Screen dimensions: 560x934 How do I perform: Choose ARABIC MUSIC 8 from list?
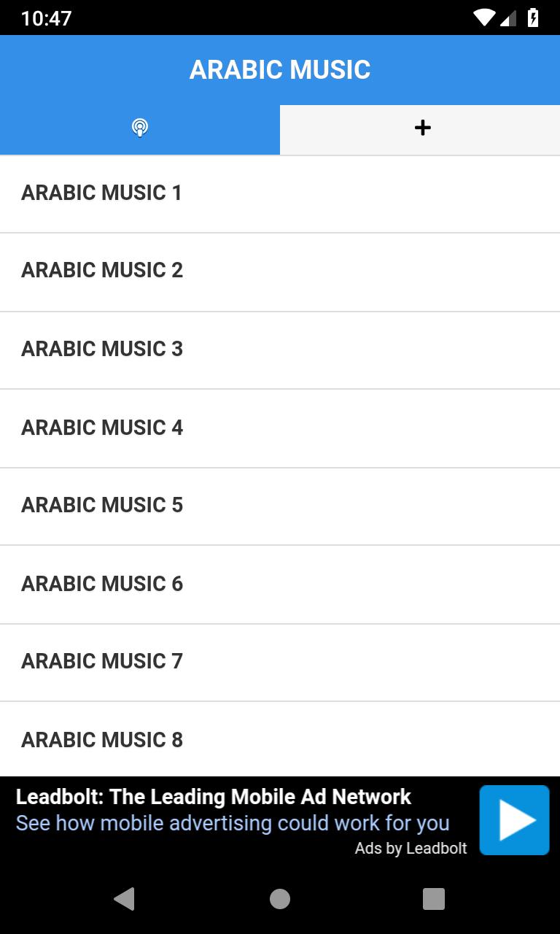pyautogui.click(x=280, y=739)
